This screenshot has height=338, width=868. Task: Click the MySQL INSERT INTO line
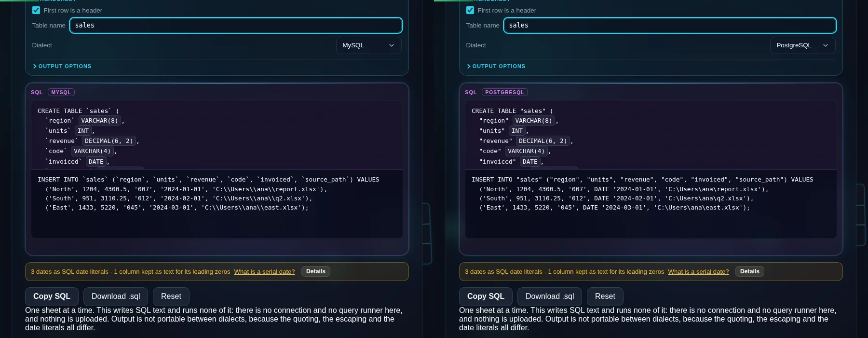point(208,180)
